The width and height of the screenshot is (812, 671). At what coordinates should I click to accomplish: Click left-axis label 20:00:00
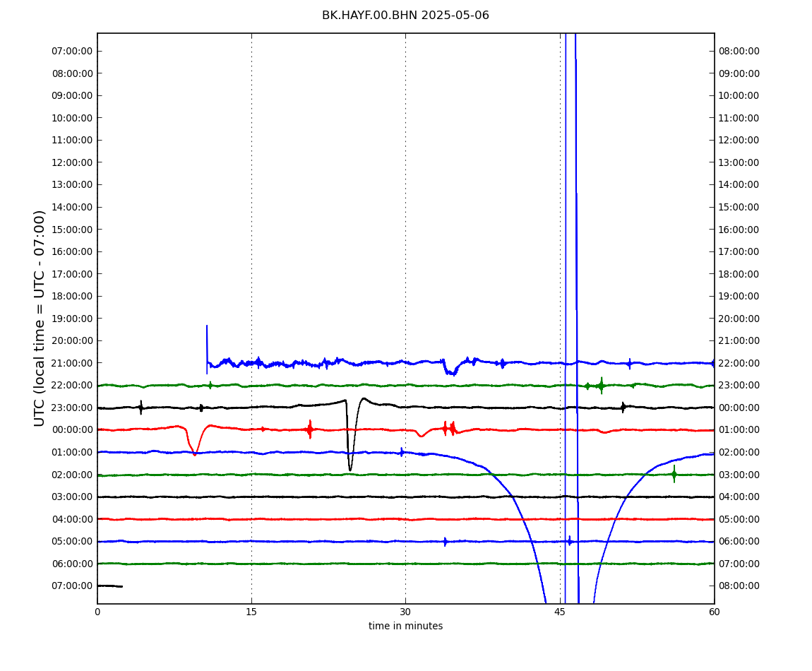tap(73, 341)
